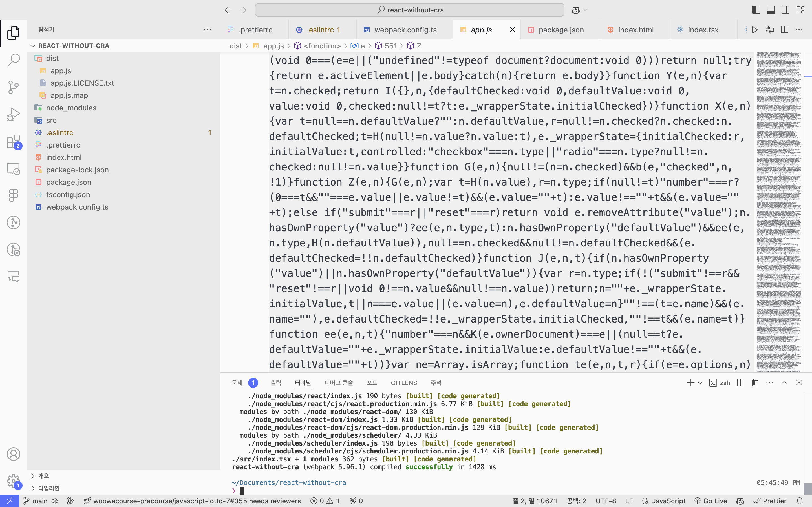Switch to the webpack.config.ts editor tab
This screenshot has width=812, height=507.
click(405, 30)
